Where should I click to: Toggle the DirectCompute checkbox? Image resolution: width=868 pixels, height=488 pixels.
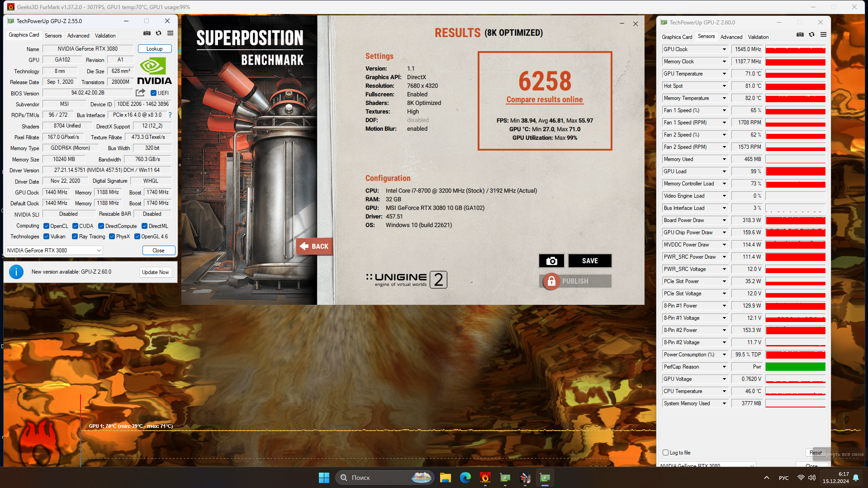tap(101, 226)
